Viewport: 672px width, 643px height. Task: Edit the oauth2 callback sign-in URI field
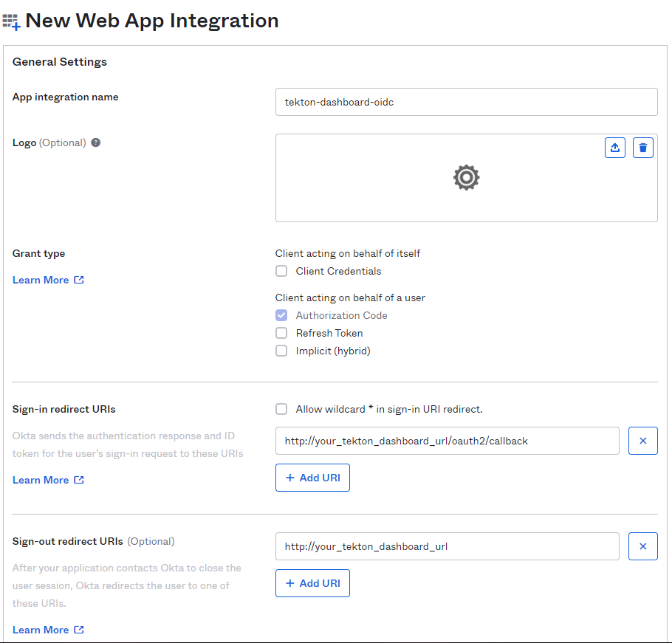tap(447, 441)
